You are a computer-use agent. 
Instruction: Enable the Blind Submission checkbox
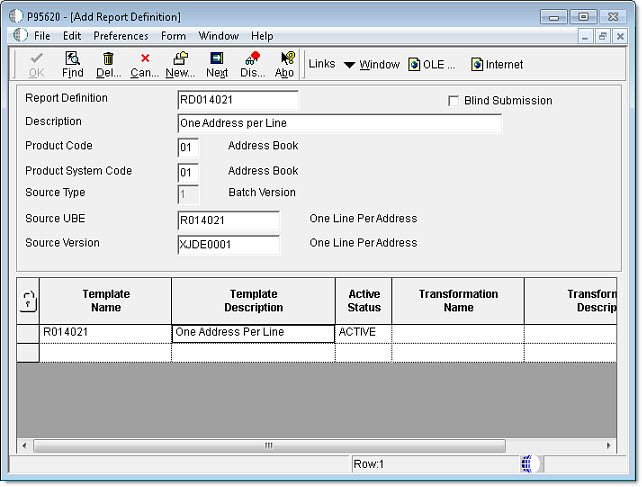click(453, 101)
